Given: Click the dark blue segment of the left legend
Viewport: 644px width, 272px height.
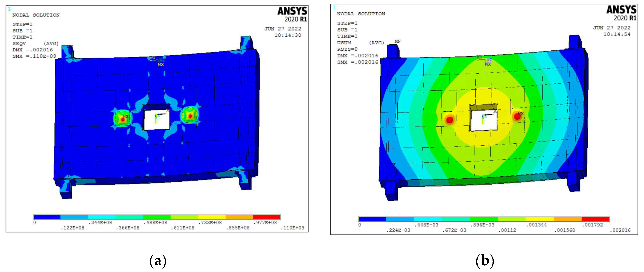Looking at the screenshot, I should pyautogui.click(x=47, y=217).
